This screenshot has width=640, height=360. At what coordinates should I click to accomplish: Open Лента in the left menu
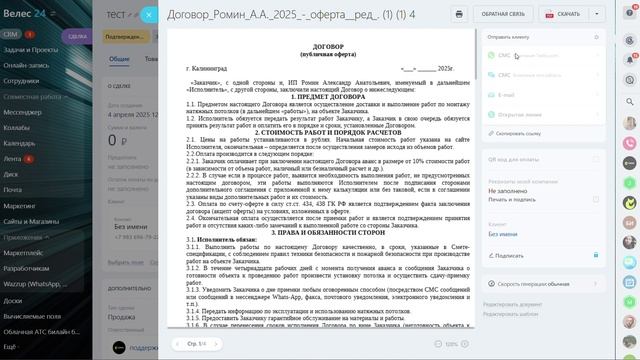point(12,159)
